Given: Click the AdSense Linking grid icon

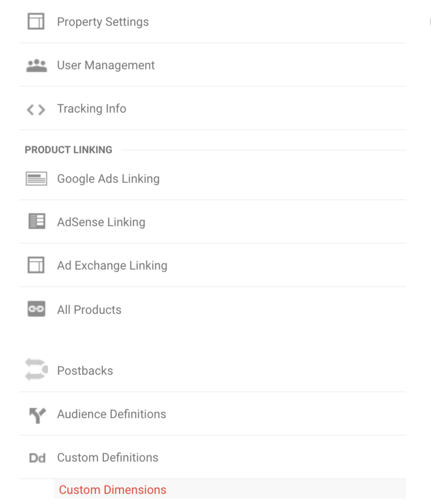Looking at the screenshot, I should tap(36, 221).
